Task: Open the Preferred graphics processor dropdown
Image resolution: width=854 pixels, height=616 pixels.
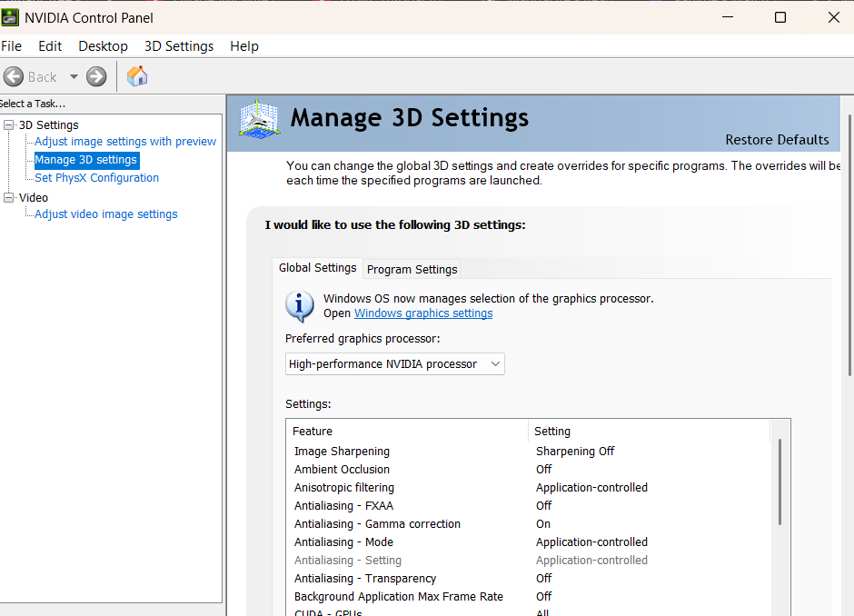Action: (x=395, y=364)
